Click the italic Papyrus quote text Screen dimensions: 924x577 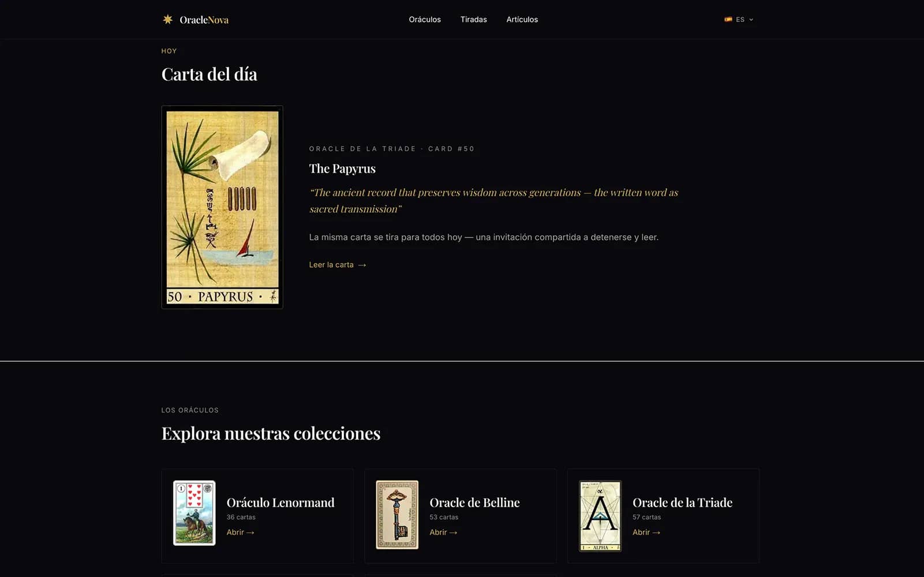point(493,201)
